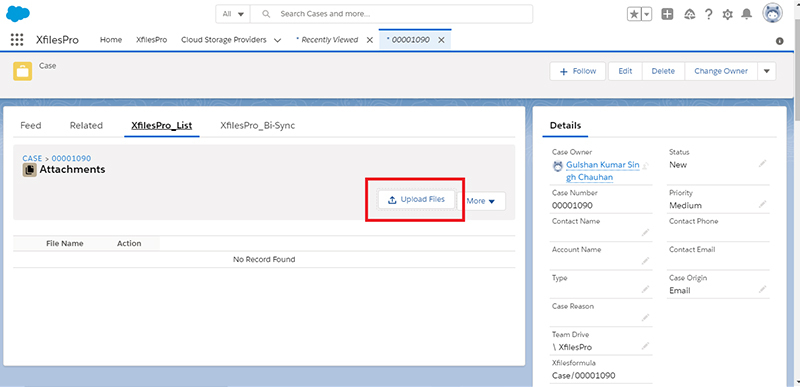The image size is (800, 387).
Task: Click the Case Number value 00001090
Action: click(x=572, y=205)
